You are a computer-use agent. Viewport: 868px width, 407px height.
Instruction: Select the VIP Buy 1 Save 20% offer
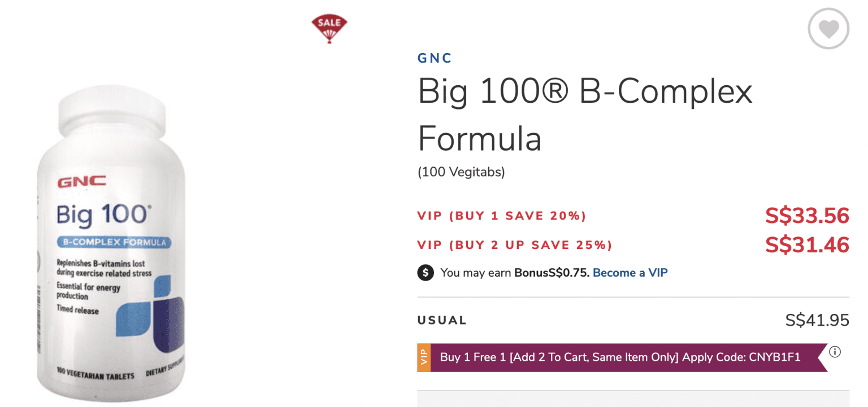(502, 216)
